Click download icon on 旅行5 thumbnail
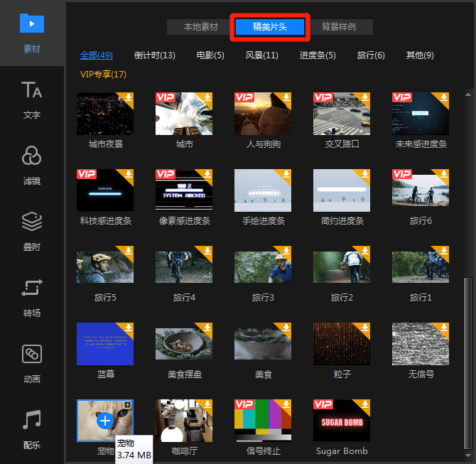 click(x=129, y=251)
